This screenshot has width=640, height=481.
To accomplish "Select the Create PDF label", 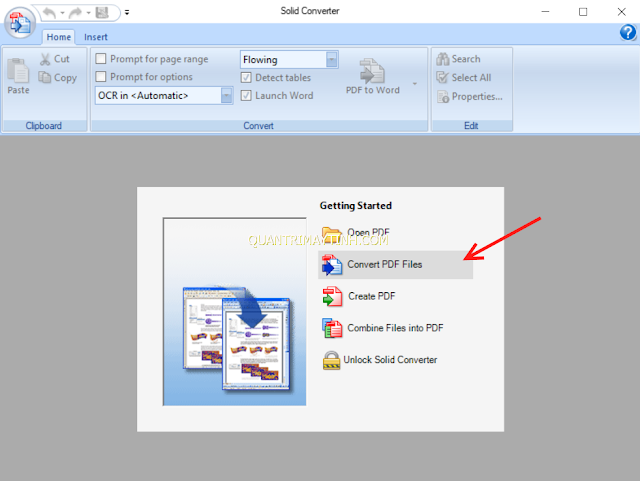I will pos(371,296).
